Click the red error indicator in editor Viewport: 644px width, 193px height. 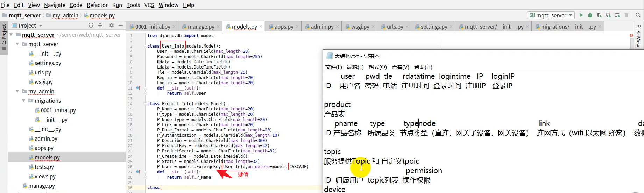[631, 35]
